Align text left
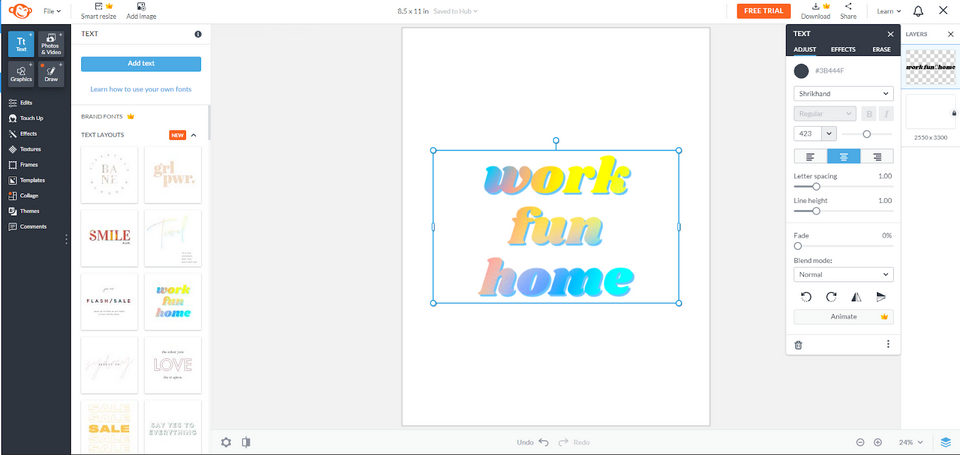 810,157
